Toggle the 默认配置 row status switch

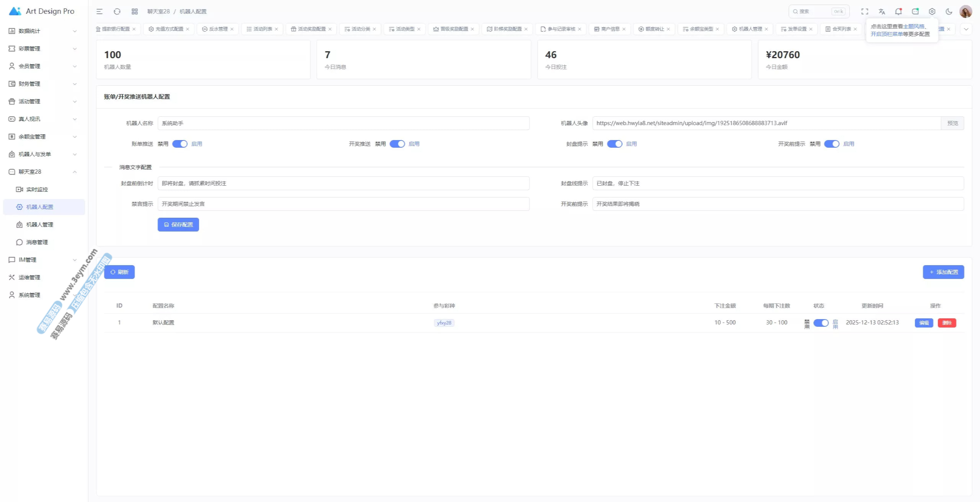pyautogui.click(x=821, y=323)
